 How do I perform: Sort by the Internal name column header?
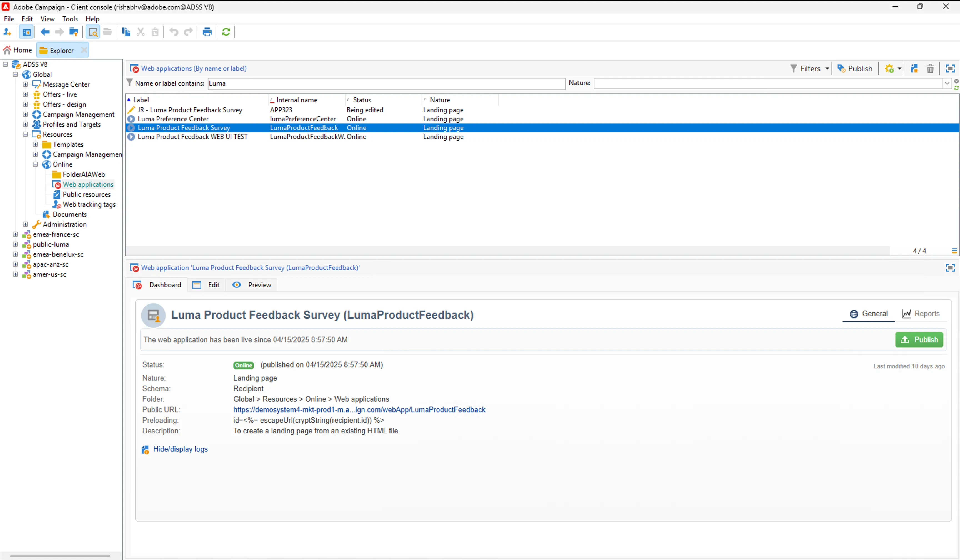tap(307, 100)
